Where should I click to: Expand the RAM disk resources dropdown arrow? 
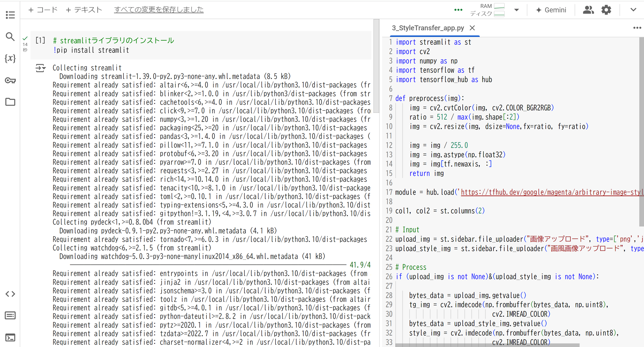tap(517, 10)
